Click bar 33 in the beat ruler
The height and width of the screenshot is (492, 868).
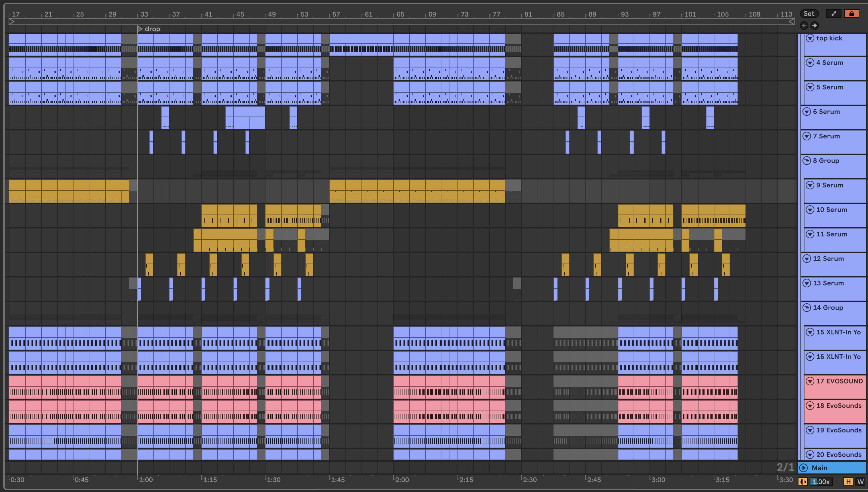(x=144, y=14)
